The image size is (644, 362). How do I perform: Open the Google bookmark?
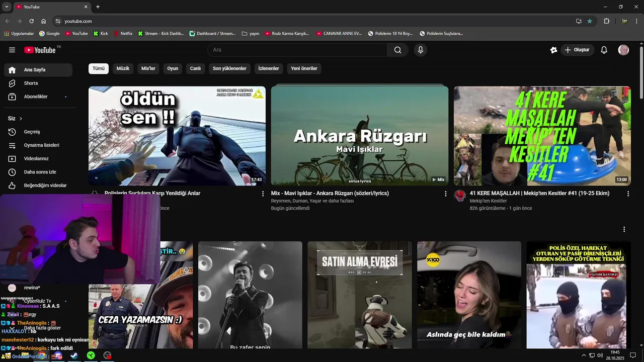[49, 34]
